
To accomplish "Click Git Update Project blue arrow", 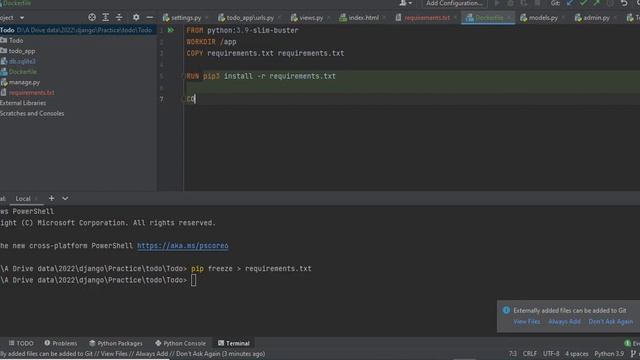I will [x=570, y=3].
